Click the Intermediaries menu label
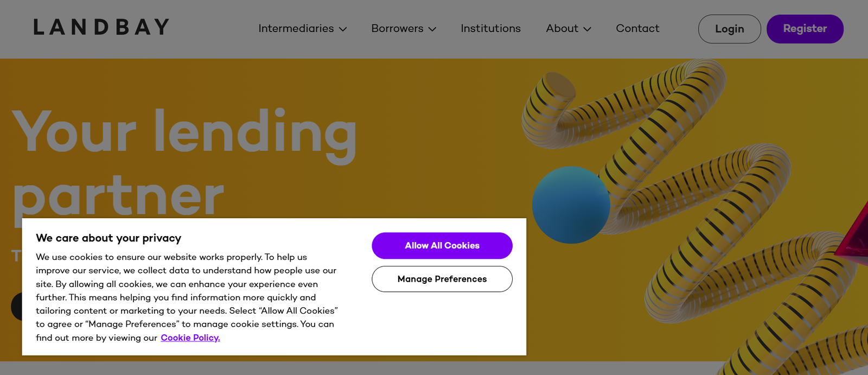Screen dimensions: 868x375 [296, 28]
